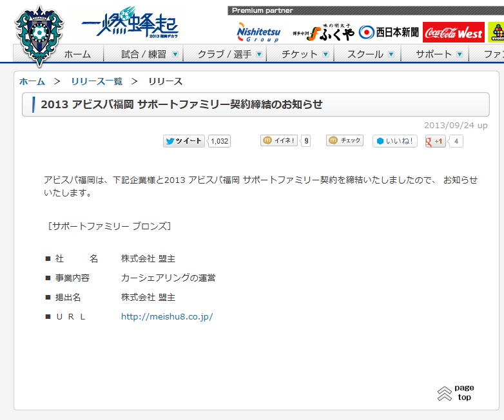Click the ［サポートファミリー ブロンズ］ heading
The height and width of the screenshot is (420, 504).
[110, 226]
